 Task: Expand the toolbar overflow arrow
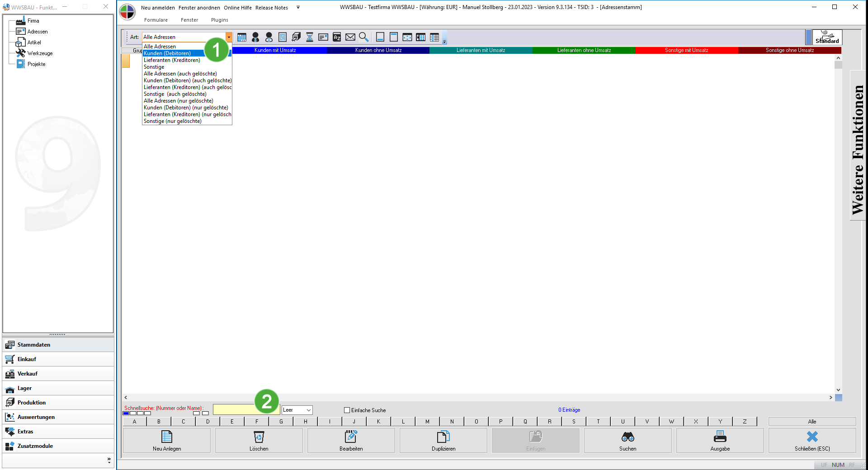444,41
